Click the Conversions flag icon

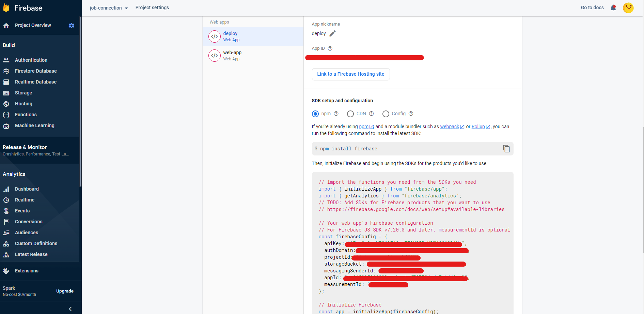6,222
